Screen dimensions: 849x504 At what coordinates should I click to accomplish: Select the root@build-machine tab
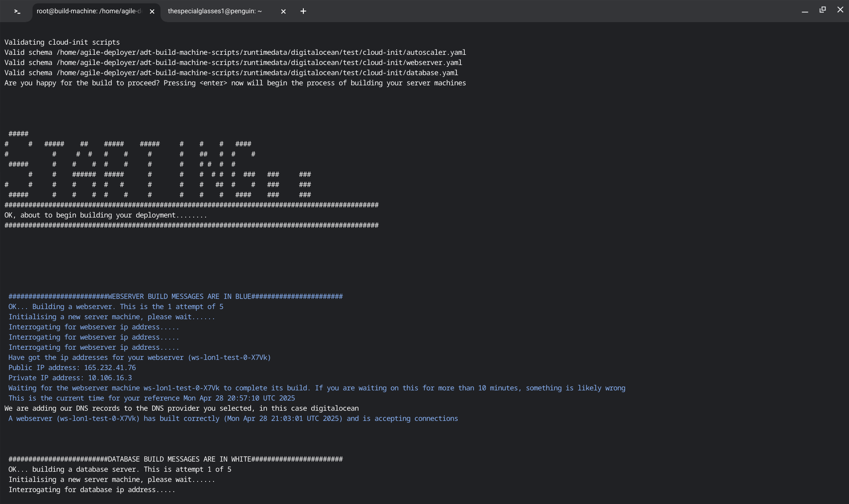[88, 11]
